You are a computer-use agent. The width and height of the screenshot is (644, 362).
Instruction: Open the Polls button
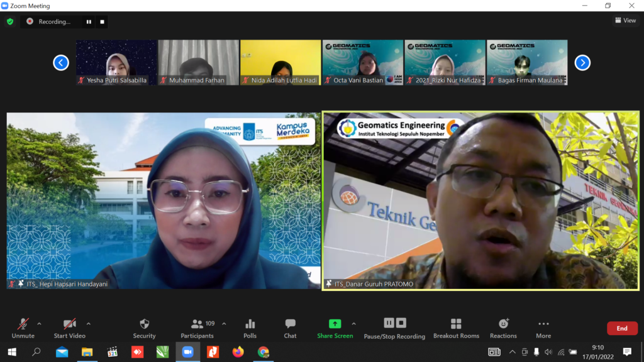tap(250, 328)
